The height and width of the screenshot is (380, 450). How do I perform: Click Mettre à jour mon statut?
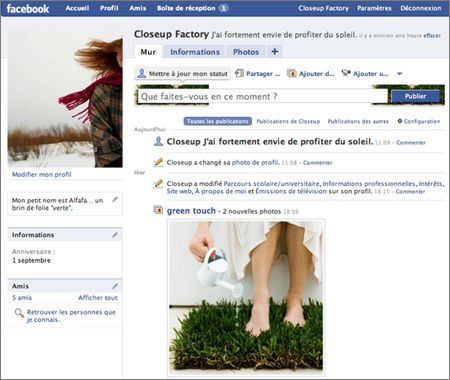pos(183,74)
